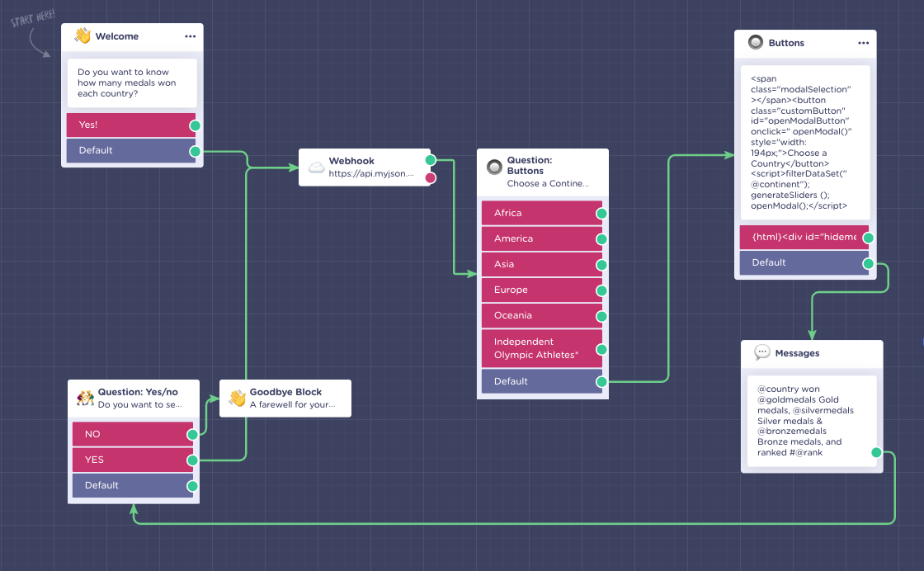Screen dimensions: 924x571
Task: Click the YES output connector dot
Action: click(x=192, y=460)
